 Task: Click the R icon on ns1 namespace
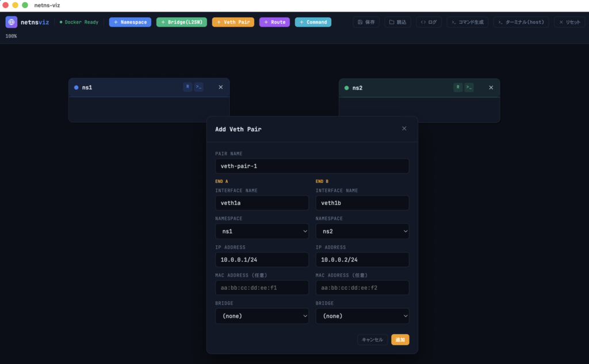point(188,87)
